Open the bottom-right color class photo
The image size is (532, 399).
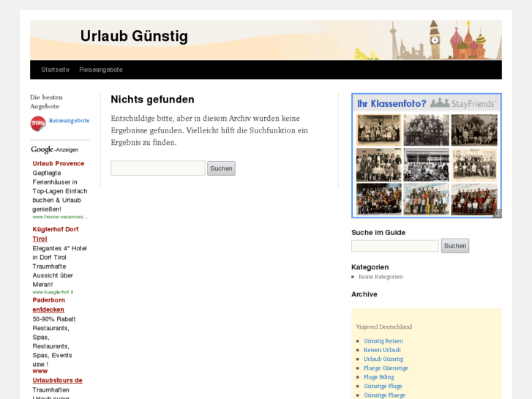click(x=474, y=199)
